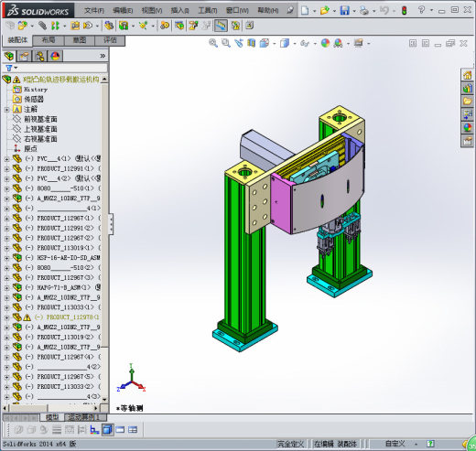Screen dimensions: 476x451
Task: Open the display style dropdown arrow
Action: click(x=295, y=44)
